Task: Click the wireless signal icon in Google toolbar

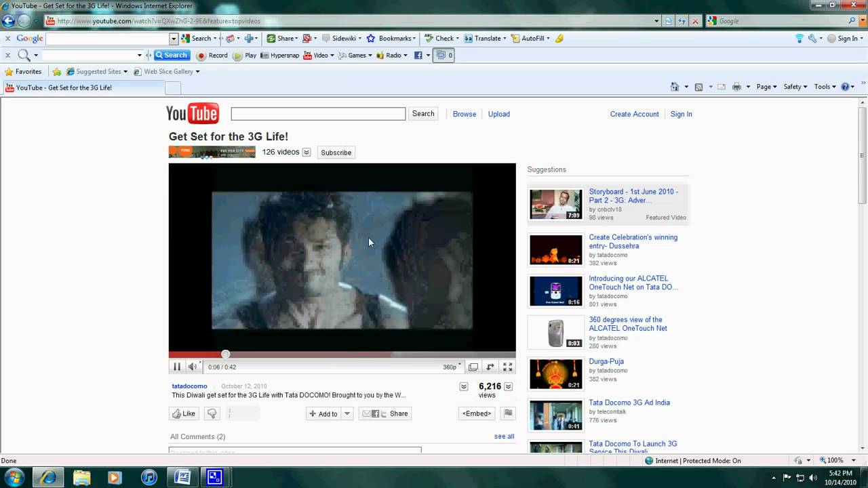Action: 799,39
